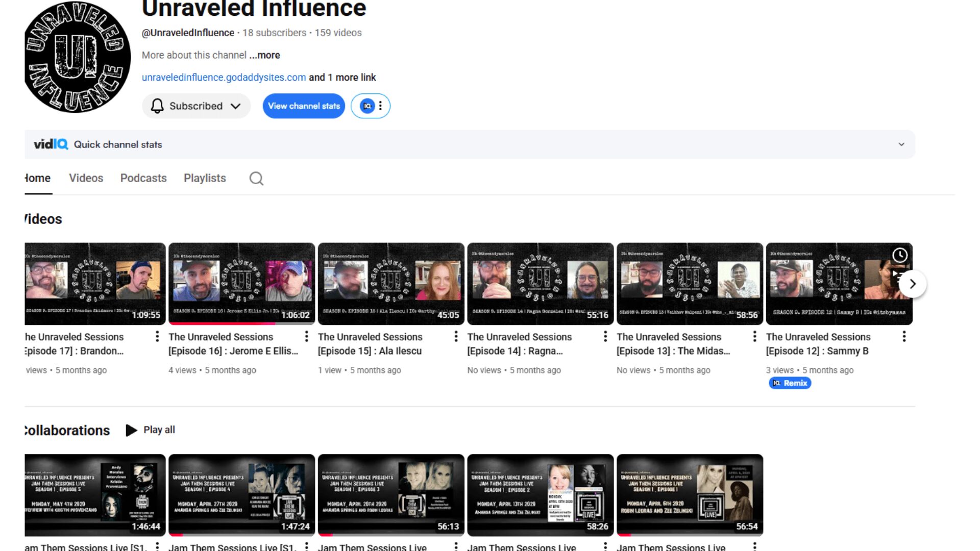Screen dimensions: 980x551
Task: Open the unraveledinfluence.godaddysites.com link
Action: (x=224, y=78)
